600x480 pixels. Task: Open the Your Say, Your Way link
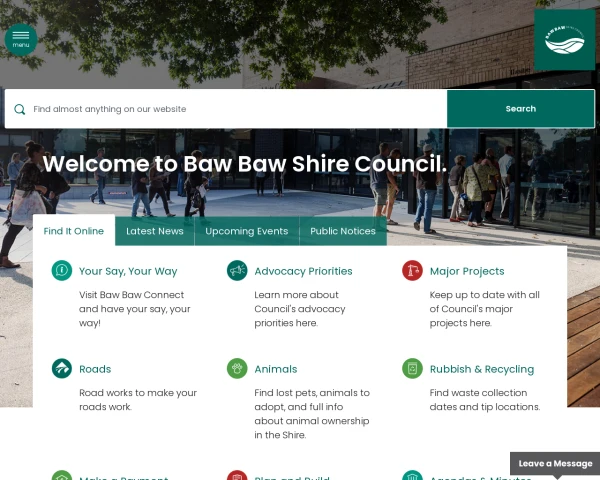pos(128,271)
